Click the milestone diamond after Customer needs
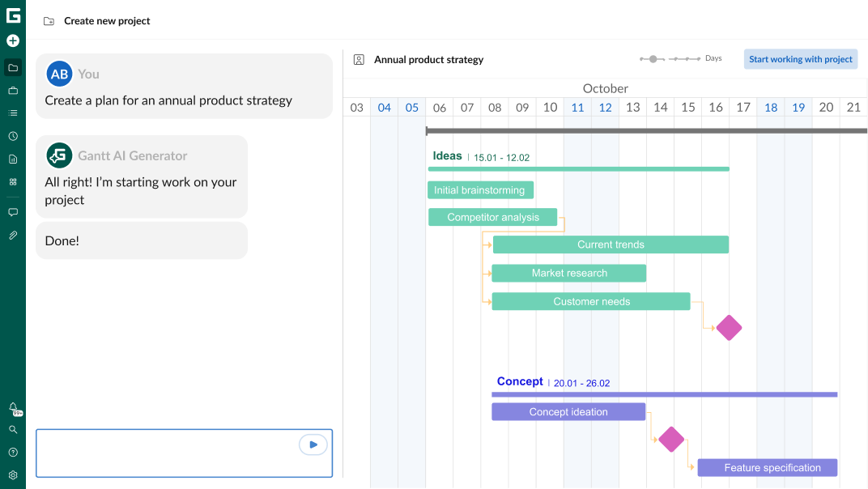 coord(729,328)
